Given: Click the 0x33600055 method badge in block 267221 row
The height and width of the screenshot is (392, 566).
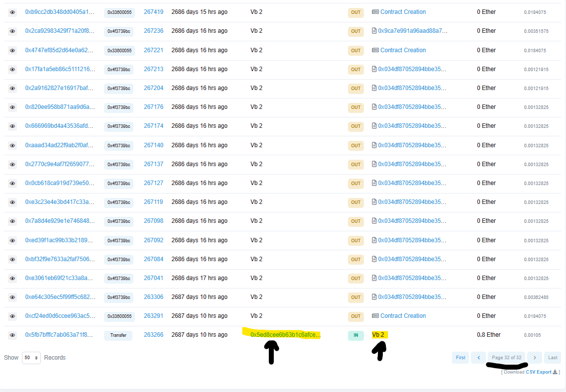Looking at the screenshot, I should point(119,50).
